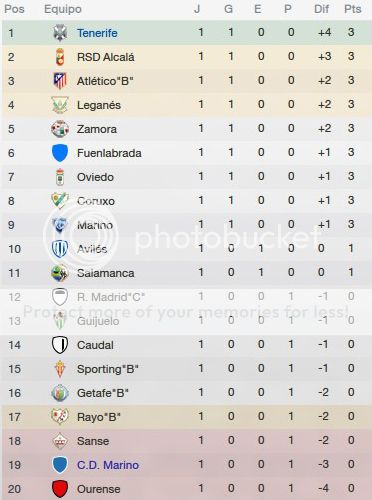Click the blue Fuenlabrada shield icon

[60, 153]
